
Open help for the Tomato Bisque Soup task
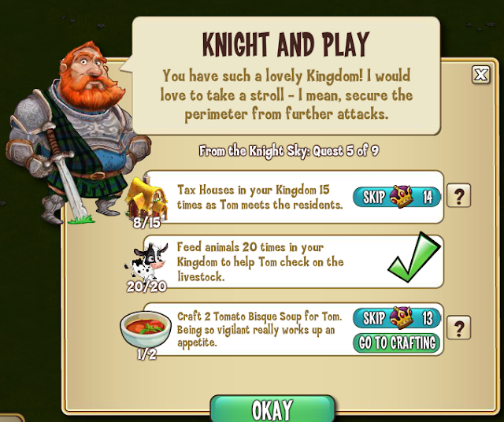click(x=458, y=328)
